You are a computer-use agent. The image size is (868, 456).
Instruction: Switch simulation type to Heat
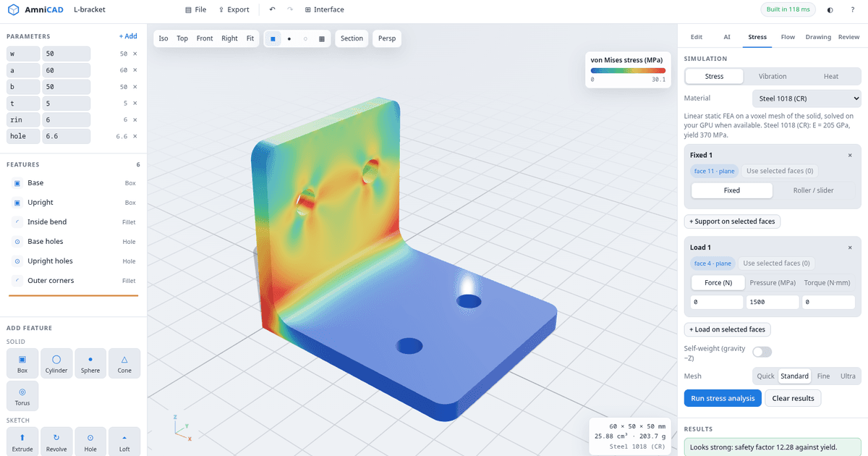[x=831, y=76]
